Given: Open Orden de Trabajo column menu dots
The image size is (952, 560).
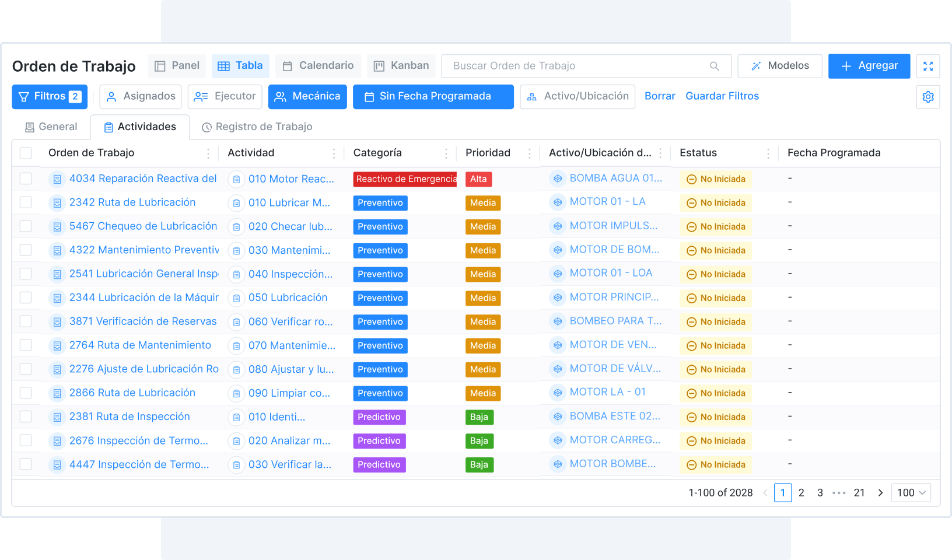Looking at the screenshot, I should pyautogui.click(x=208, y=153).
